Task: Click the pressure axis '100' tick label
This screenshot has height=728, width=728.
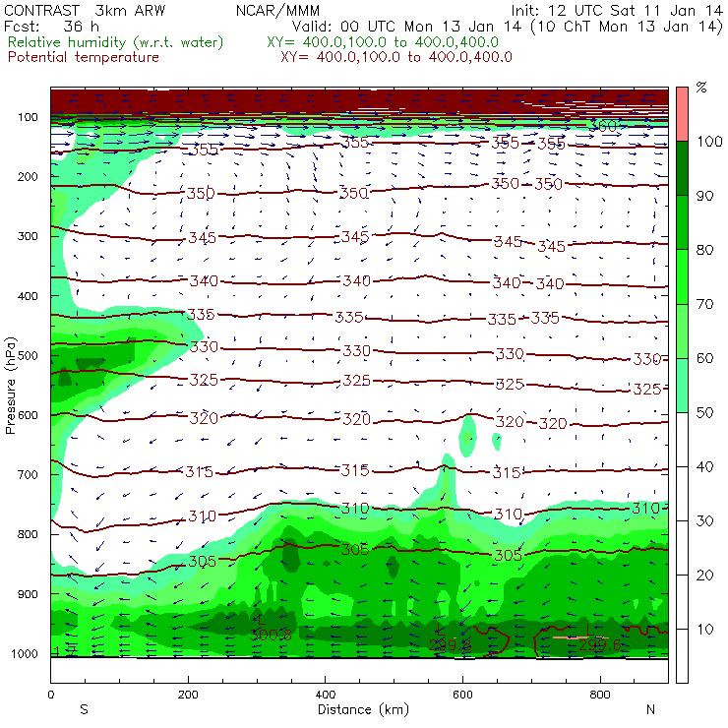Action: [x=29, y=117]
